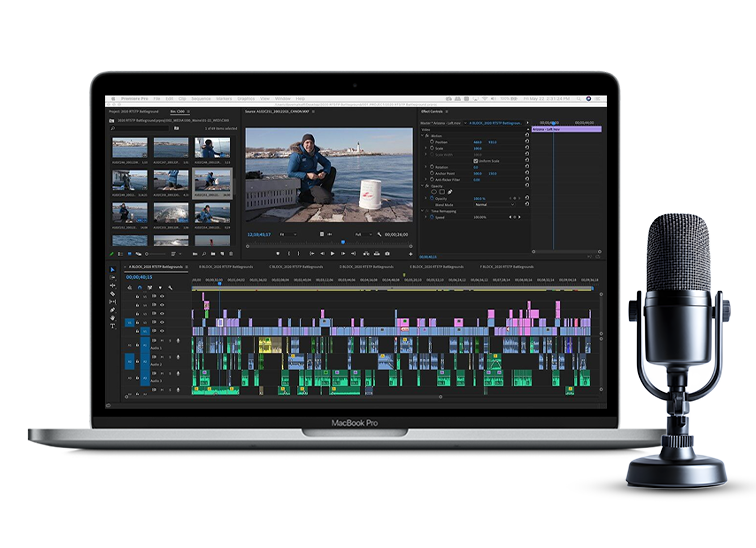756x548 pixels.
Task: Collapse the Motion effect group
Action: (x=422, y=136)
